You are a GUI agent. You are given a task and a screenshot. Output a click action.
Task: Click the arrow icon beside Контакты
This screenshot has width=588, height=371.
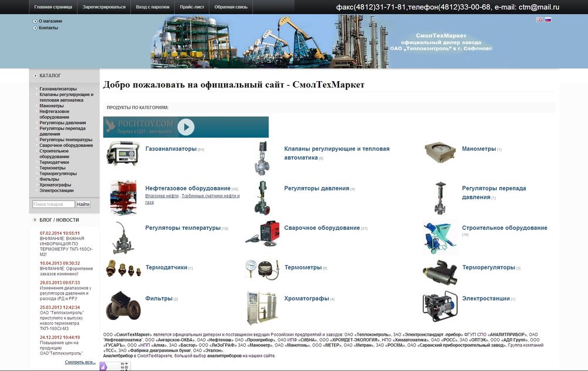tap(35, 28)
